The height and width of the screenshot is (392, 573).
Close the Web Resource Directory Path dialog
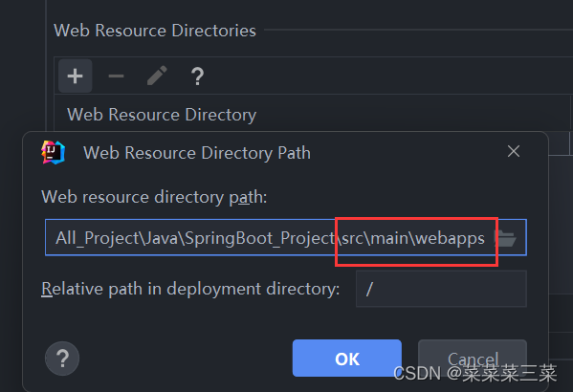pos(514,151)
